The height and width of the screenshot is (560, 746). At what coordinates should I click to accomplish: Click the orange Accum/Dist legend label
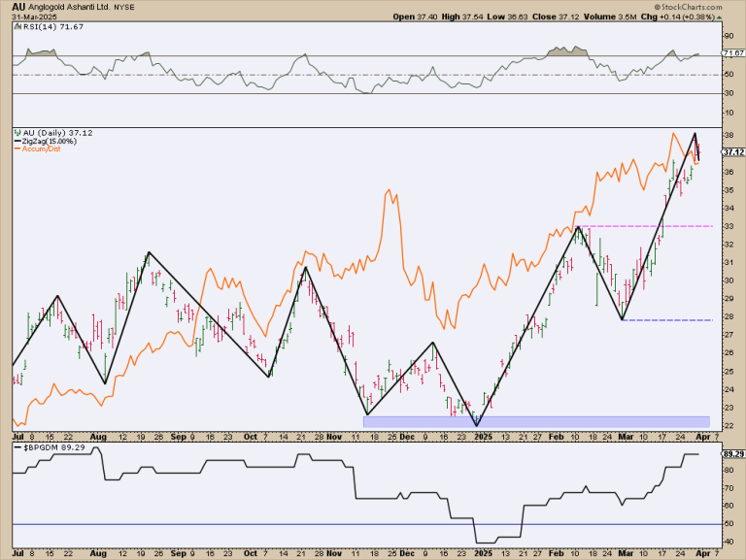(42, 148)
